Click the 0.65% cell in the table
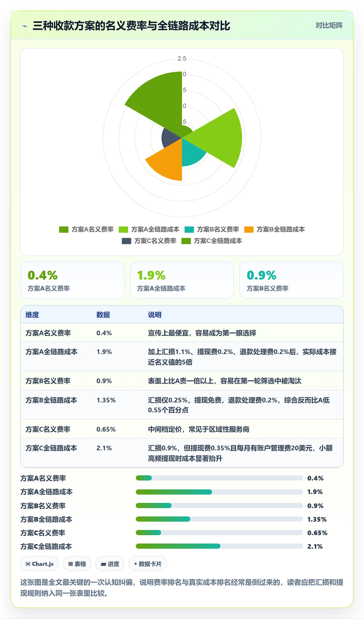The width and height of the screenshot is (364, 619). point(106,429)
